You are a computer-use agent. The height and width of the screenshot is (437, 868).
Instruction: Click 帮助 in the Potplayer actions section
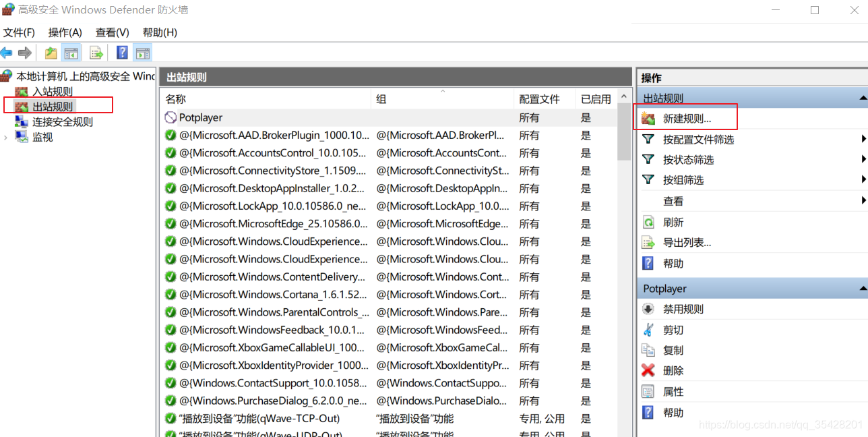[x=673, y=412]
